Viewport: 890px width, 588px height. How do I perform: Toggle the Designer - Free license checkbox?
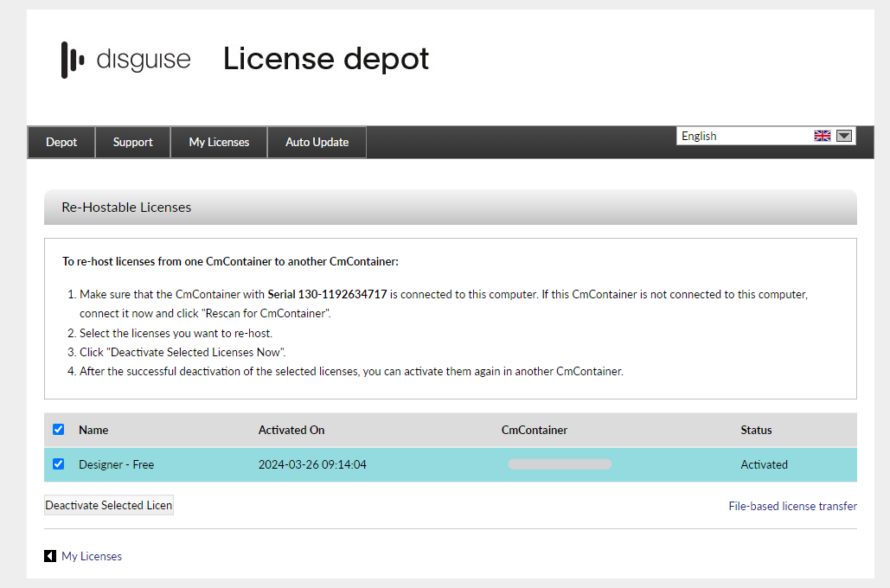point(58,463)
